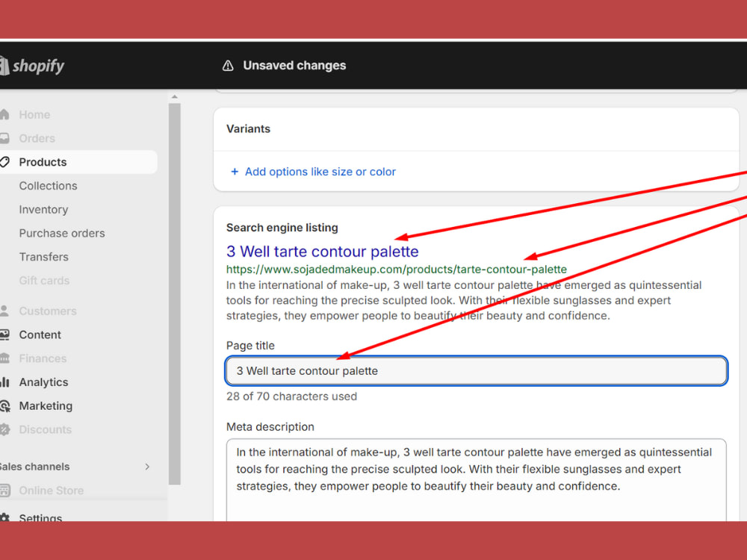The image size is (747, 560).
Task: Open the Collections submenu item
Action: [48, 186]
